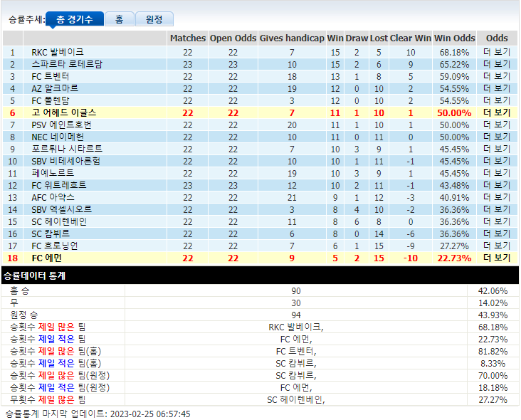Select team name SBV 엑셀시오르
The image size is (521, 420).
61,209
